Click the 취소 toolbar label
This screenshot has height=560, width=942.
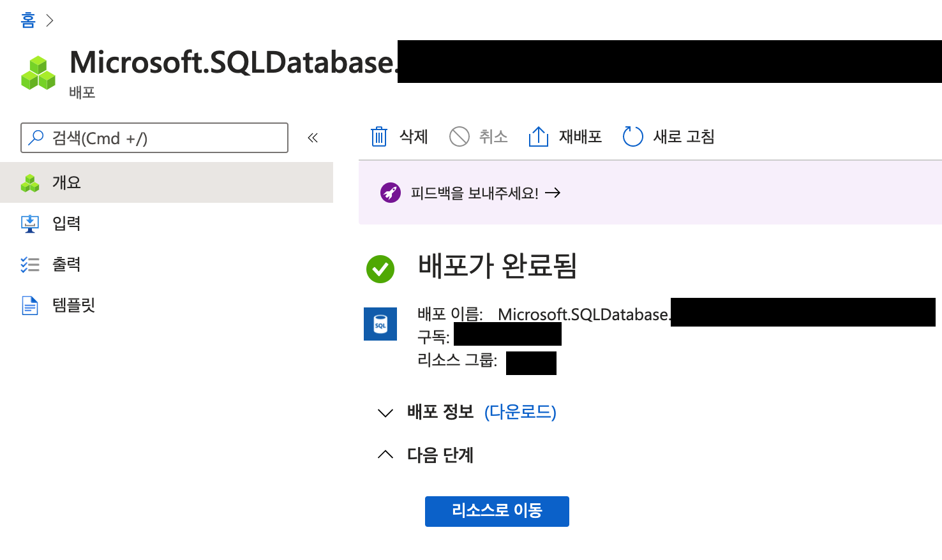(493, 136)
